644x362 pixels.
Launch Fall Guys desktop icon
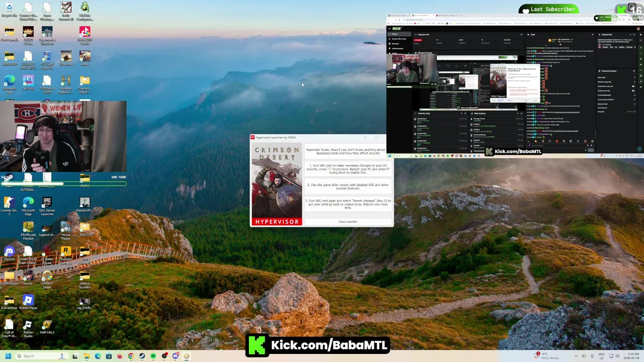point(28,83)
